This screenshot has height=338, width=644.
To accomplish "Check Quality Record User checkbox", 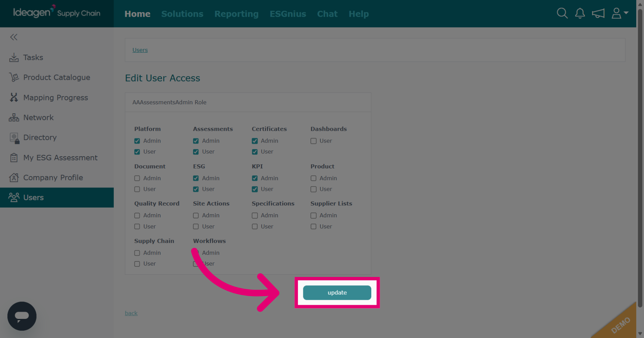I will (x=137, y=227).
